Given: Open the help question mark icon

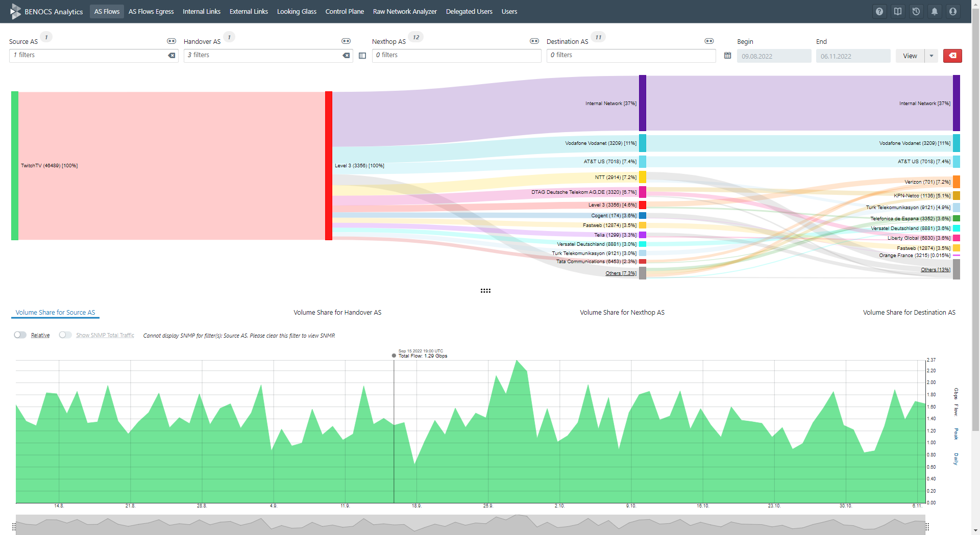Looking at the screenshot, I should [x=879, y=11].
